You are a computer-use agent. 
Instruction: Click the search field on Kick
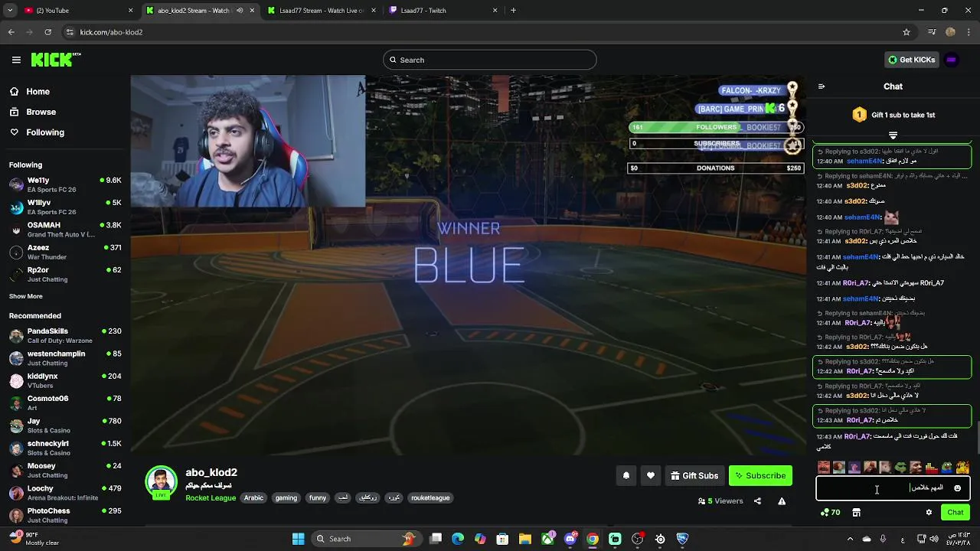point(490,60)
